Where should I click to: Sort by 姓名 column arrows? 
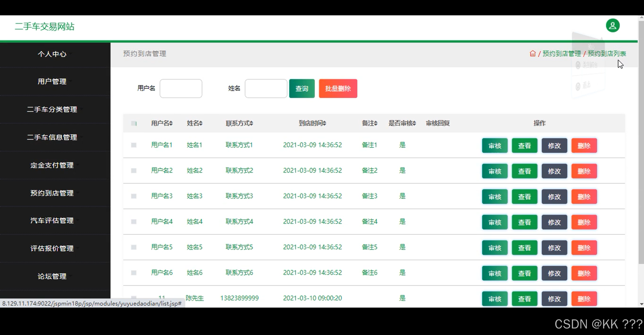200,123
